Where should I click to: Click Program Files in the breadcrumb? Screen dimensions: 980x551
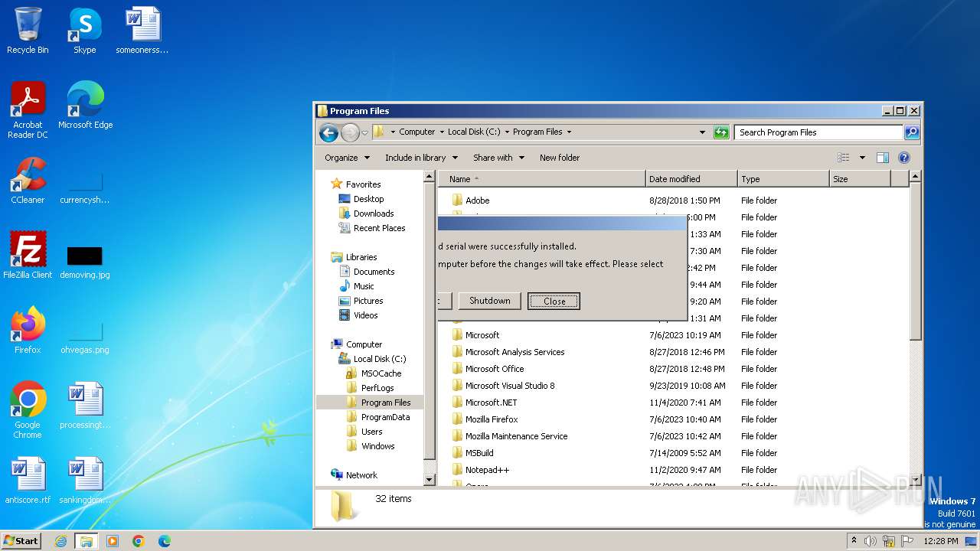point(537,132)
